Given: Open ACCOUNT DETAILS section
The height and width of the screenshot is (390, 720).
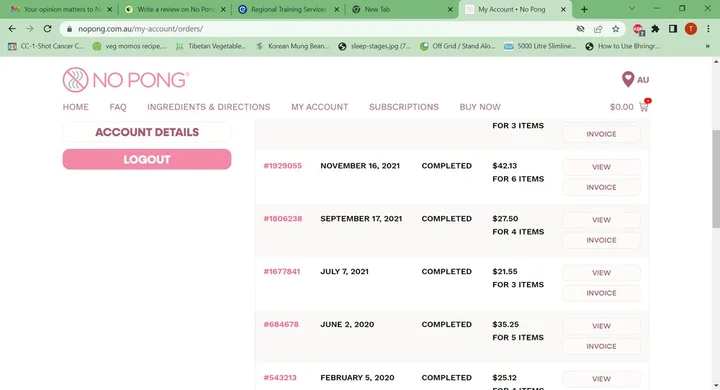Looking at the screenshot, I should tap(147, 132).
